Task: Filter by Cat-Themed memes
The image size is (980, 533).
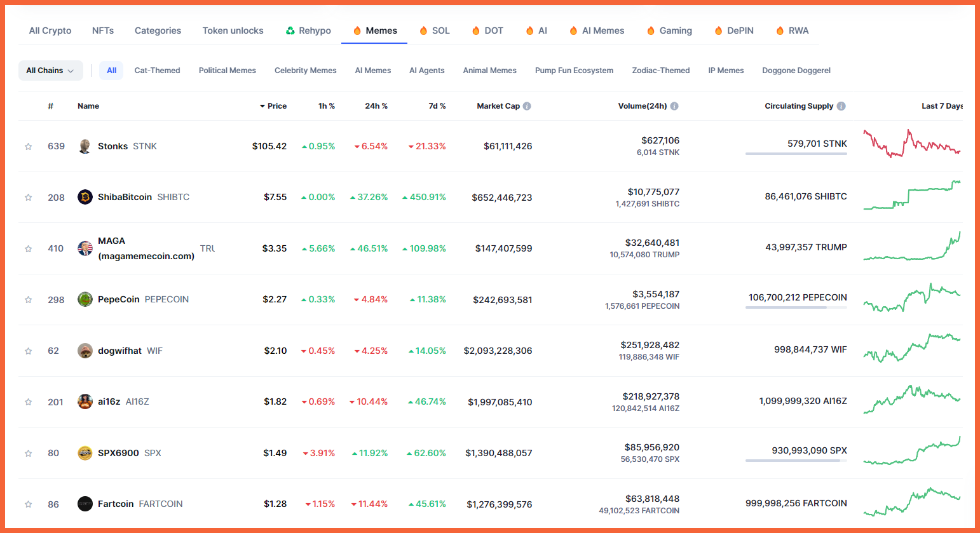Action: tap(157, 71)
